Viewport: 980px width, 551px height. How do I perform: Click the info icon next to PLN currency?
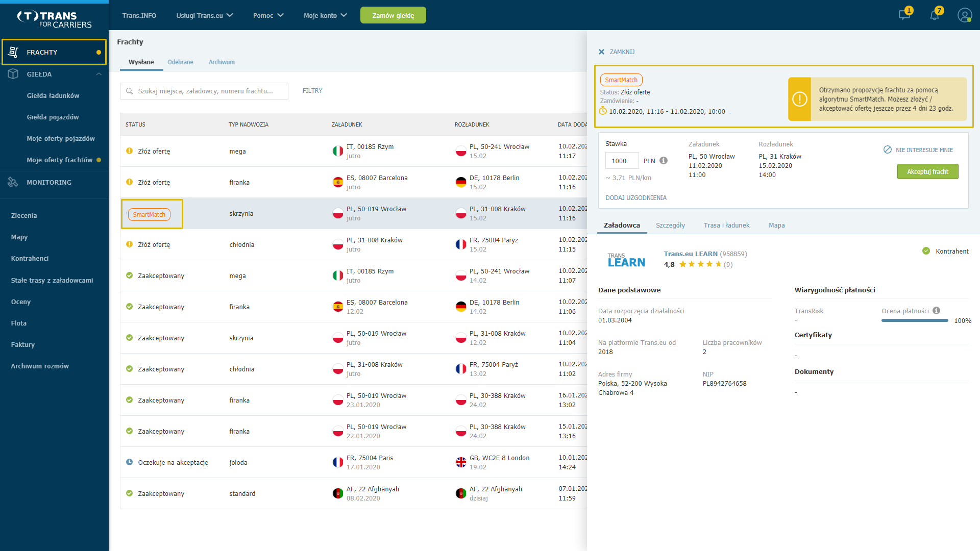[x=664, y=161]
